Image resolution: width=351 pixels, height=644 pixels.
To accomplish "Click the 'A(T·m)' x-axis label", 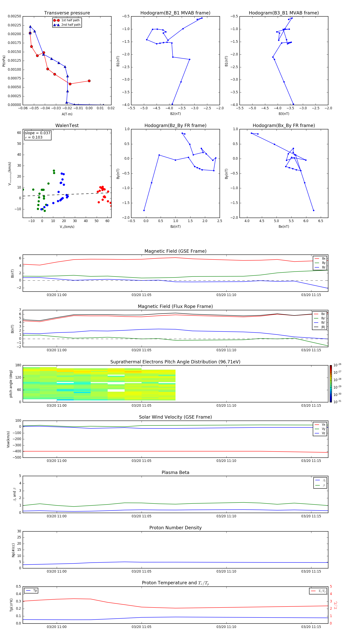I will click(x=67, y=114).
